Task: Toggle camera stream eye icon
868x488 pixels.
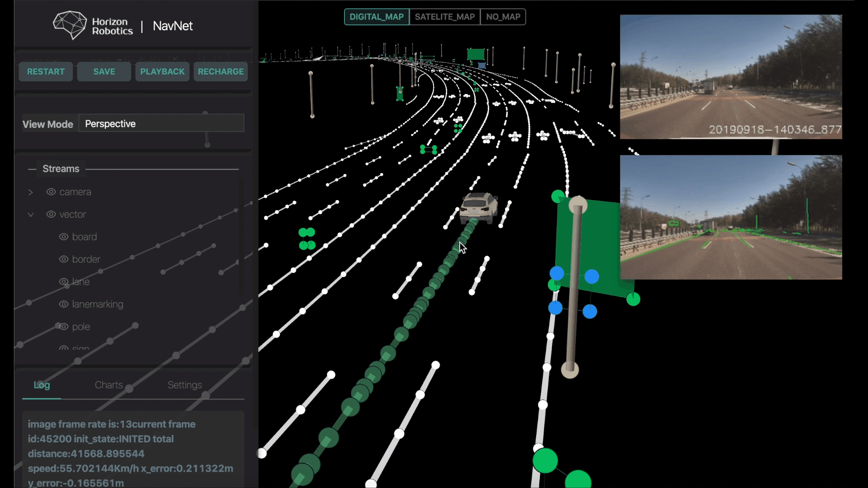Action: (x=51, y=192)
